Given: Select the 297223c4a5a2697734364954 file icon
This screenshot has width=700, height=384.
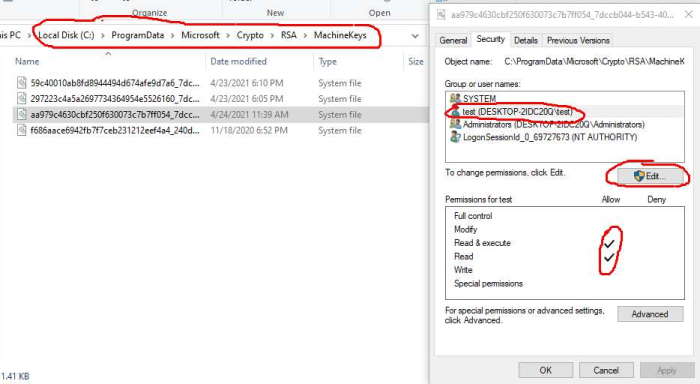Looking at the screenshot, I should 21,98.
